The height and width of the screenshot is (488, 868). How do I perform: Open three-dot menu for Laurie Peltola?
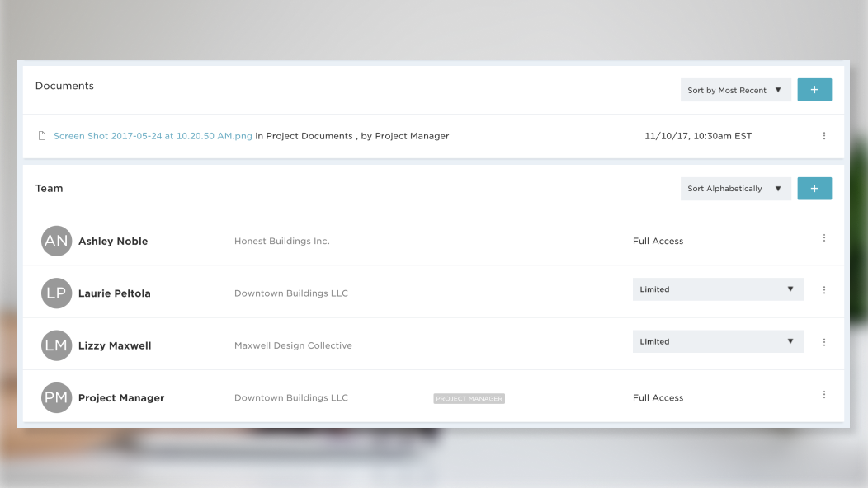coord(823,290)
